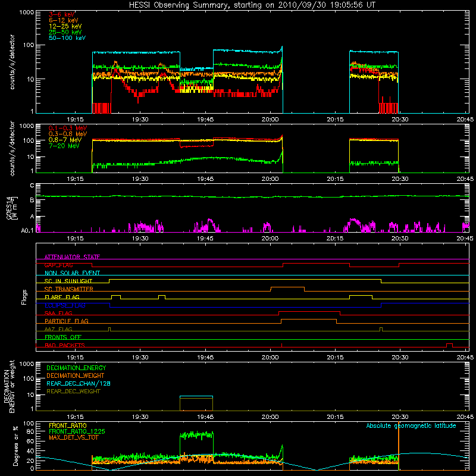Select the red 3-6 keV legend label
Image resolution: width=476 pixels, height=476 pixels.
coord(62,14)
